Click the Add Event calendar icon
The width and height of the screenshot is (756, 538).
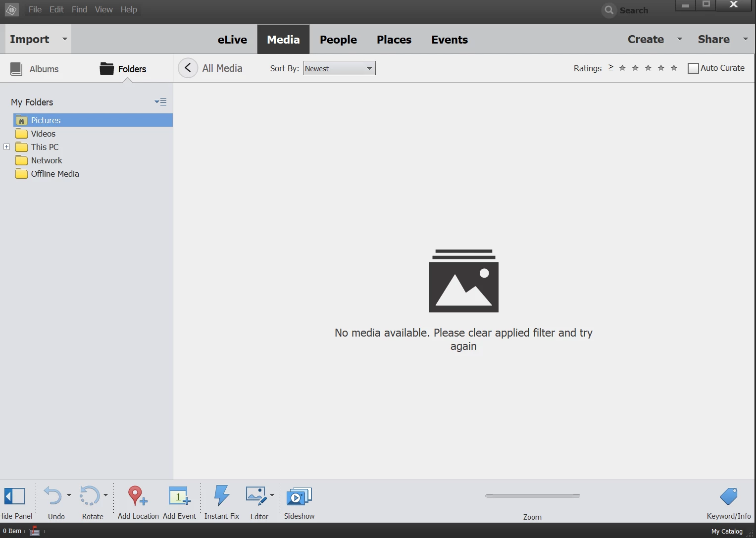point(179,496)
